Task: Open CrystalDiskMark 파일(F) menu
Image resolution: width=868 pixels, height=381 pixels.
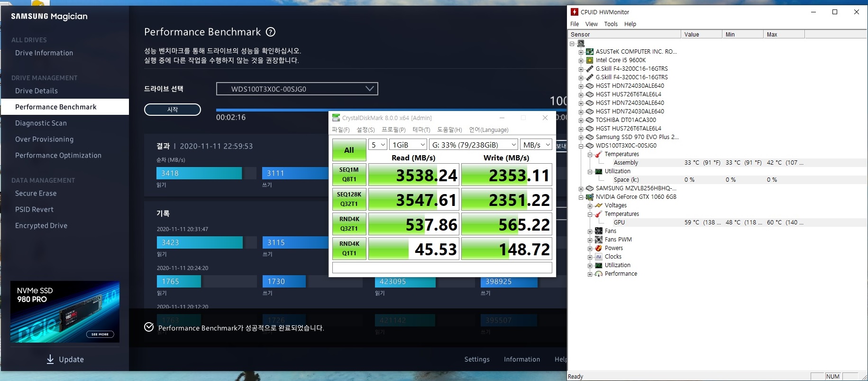Action: coord(340,130)
